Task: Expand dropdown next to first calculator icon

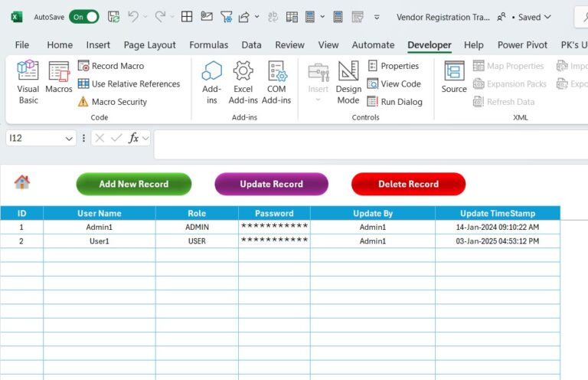Action: click(322, 17)
